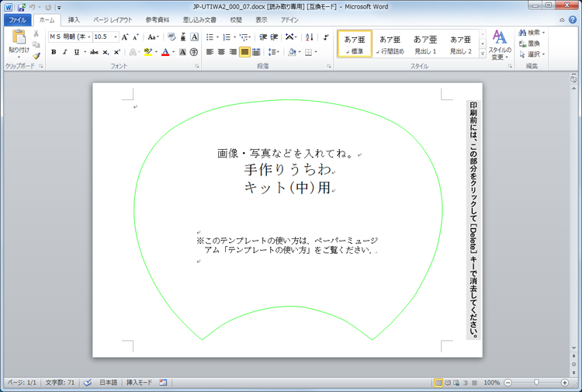This screenshot has width=582, height=392.
Task: Switch to the 校閲 tab
Action: point(236,19)
